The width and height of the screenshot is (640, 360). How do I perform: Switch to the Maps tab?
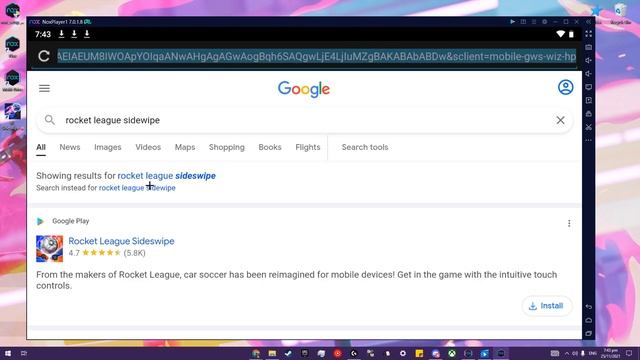tap(185, 147)
